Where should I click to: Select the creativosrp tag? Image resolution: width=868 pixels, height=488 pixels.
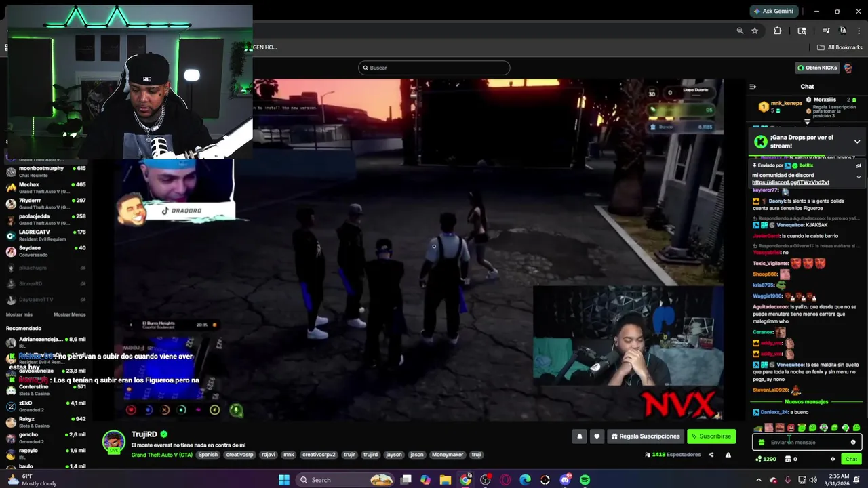(x=239, y=455)
